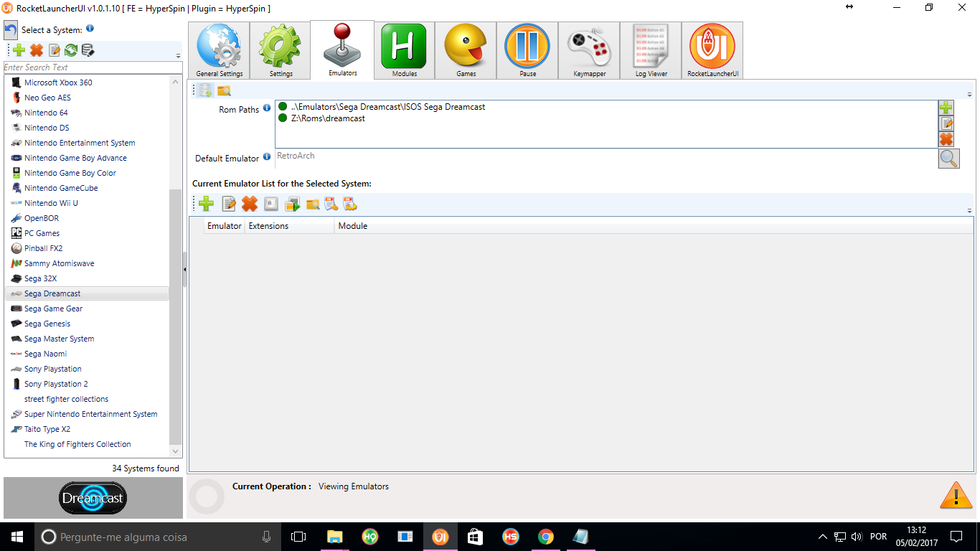This screenshot has height=551, width=980.
Task: Open the Keymapper tab
Action: click(x=589, y=51)
